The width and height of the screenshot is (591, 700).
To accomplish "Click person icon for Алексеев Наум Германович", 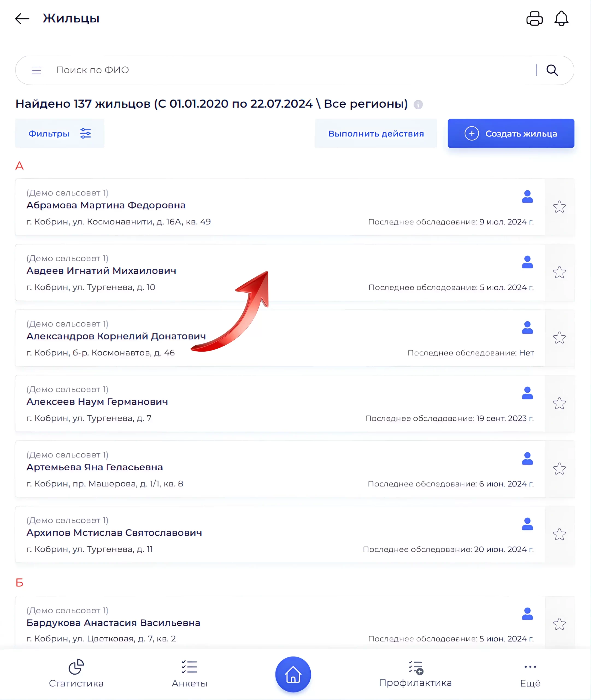I will 527,393.
